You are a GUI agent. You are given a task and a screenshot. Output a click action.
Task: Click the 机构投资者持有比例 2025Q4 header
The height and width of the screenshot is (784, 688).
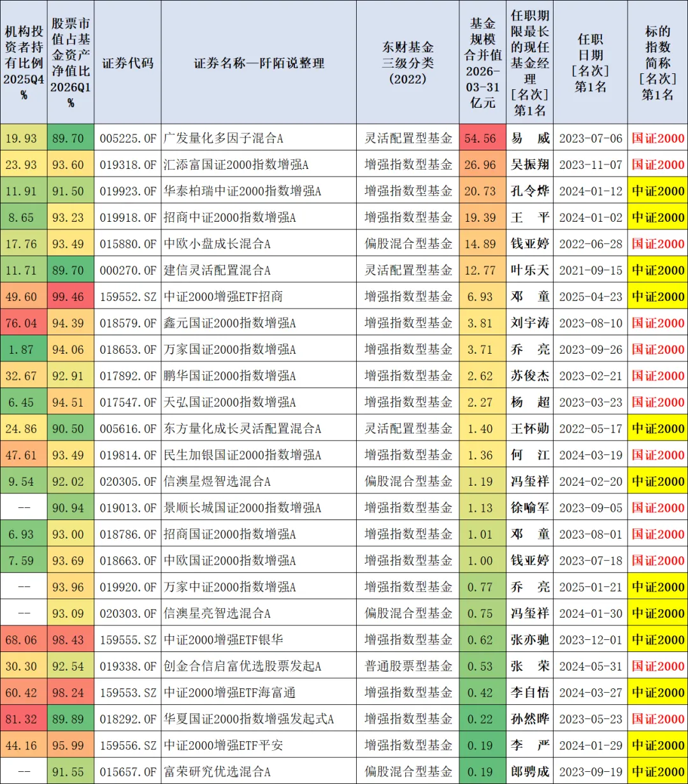[24, 63]
